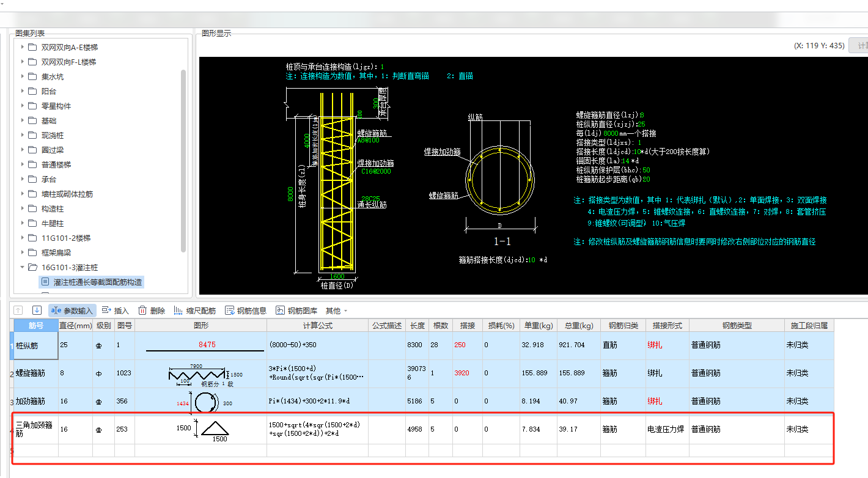Expand the 现浇桩 folder node
The height and width of the screenshot is (478, 868).
click(23, 135)
